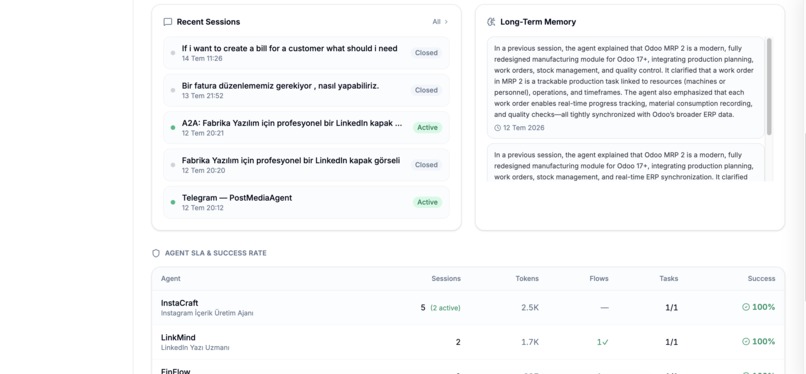Select the LinkMind agent name
806x374 pixels.
point(178,338)
